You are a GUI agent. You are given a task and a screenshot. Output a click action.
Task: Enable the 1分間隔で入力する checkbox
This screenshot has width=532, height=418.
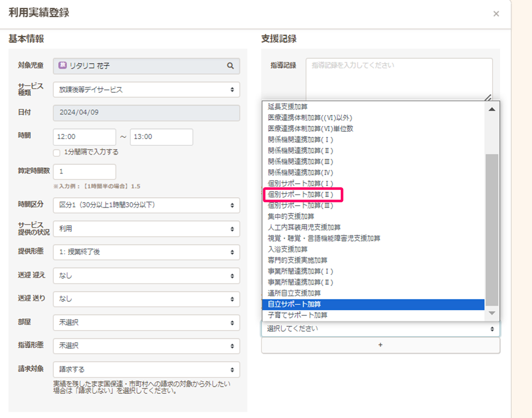click(57, 153)
